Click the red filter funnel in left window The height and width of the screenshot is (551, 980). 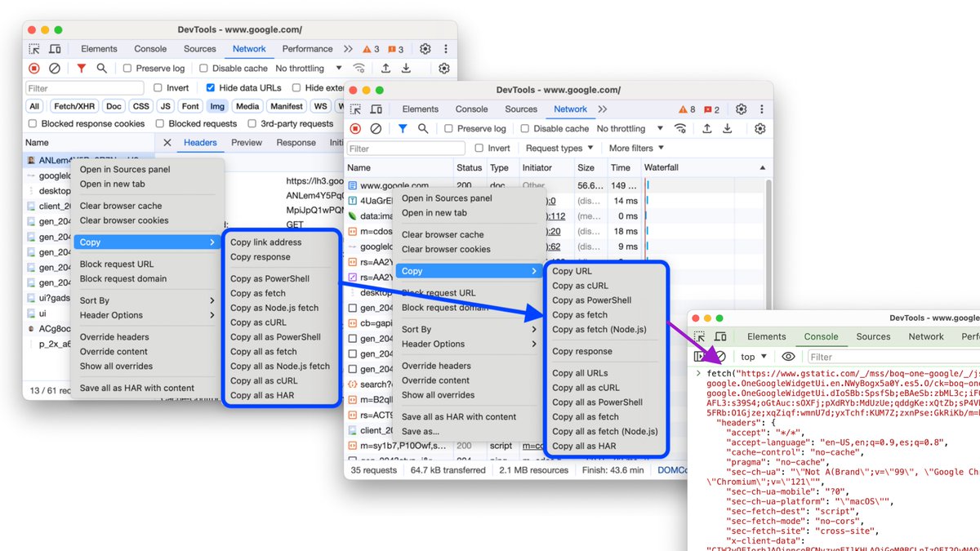coord(82,69)
